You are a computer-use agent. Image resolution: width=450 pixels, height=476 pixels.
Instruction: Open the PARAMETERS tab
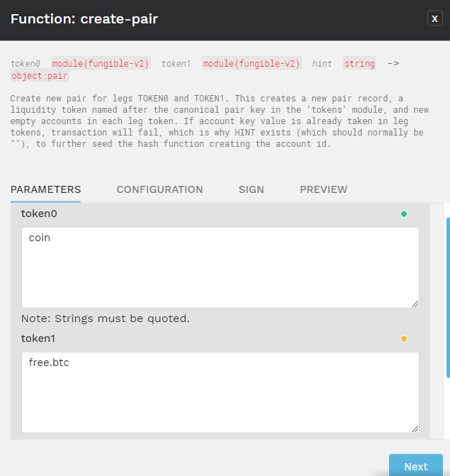46,189
